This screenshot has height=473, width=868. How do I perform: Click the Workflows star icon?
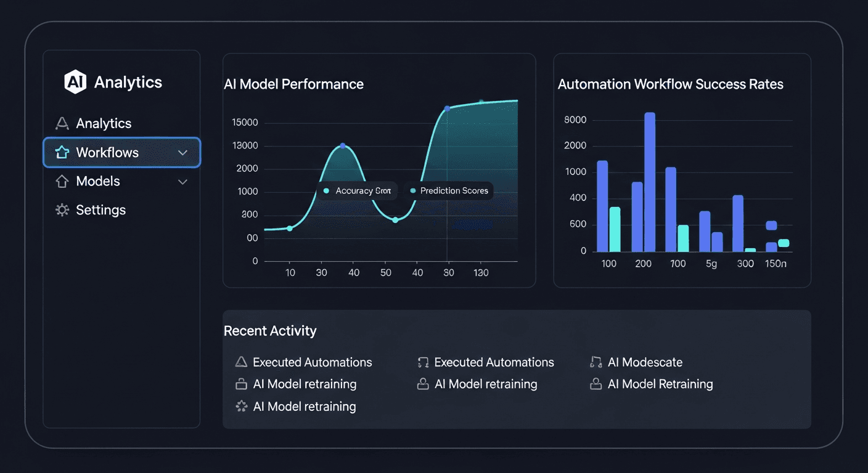(x=62, y=152)
